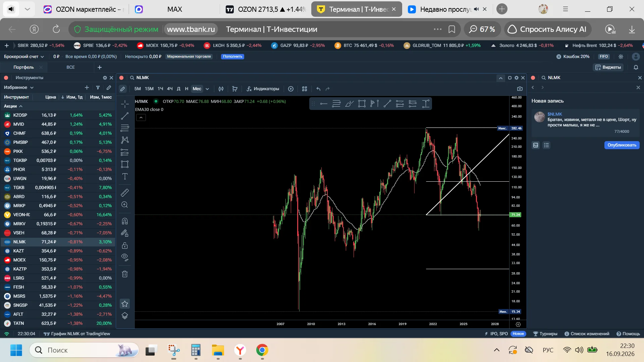
Task: Undo the last chart action
Action: coord(318,89)
